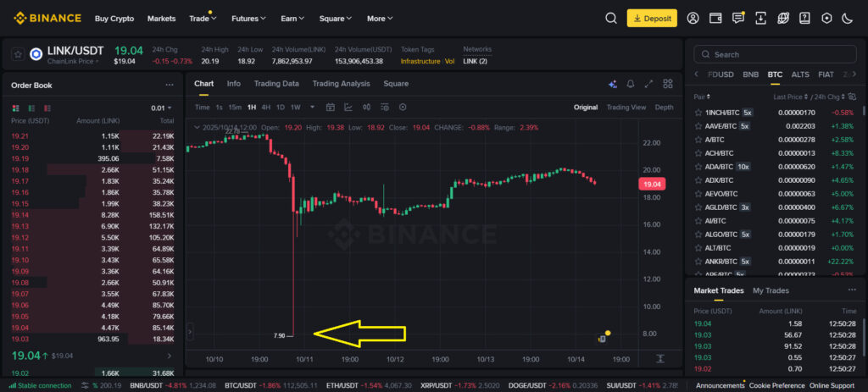This screenshot has width=868, height=392.
Task: Expand order book 0.01 precision dropdown
Action: (161, 108)
